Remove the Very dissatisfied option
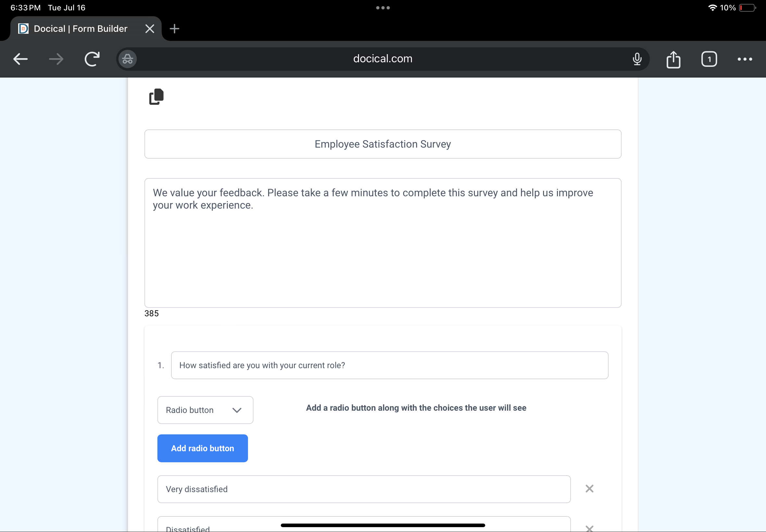 pos(589,489)
